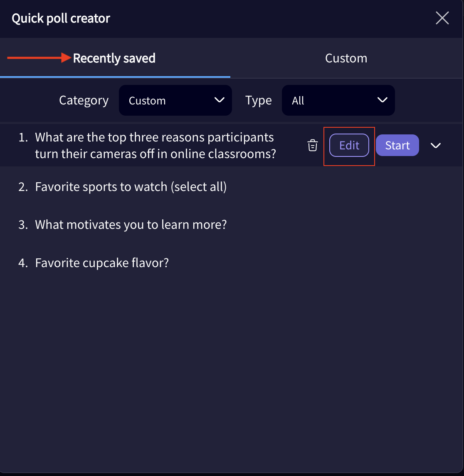Click the blue underline beneath Recently saved
This screenshot has width=464, height=476.
(x=115, y=77)
